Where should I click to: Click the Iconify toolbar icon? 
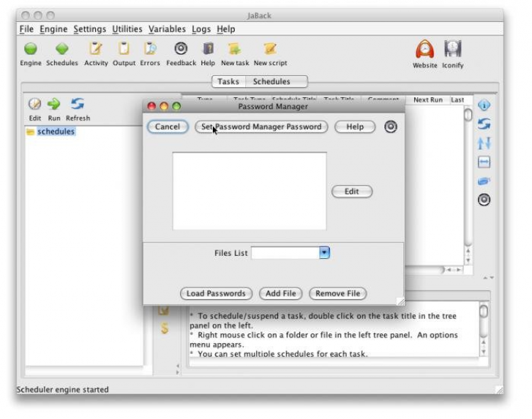[x=453, y=50]
